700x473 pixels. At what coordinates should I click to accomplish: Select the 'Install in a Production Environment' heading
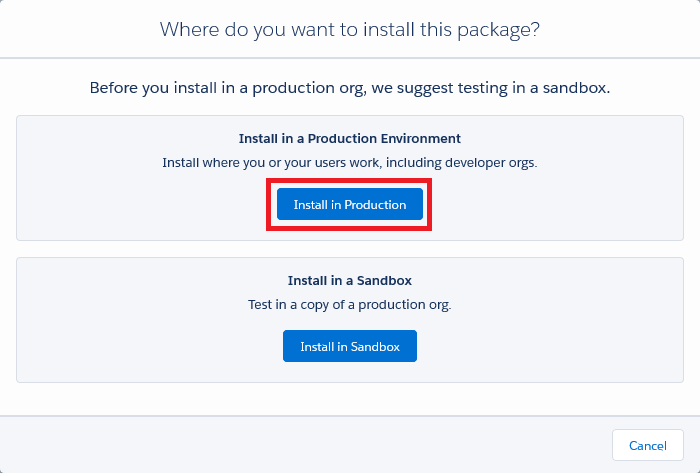tap(350, 138)
